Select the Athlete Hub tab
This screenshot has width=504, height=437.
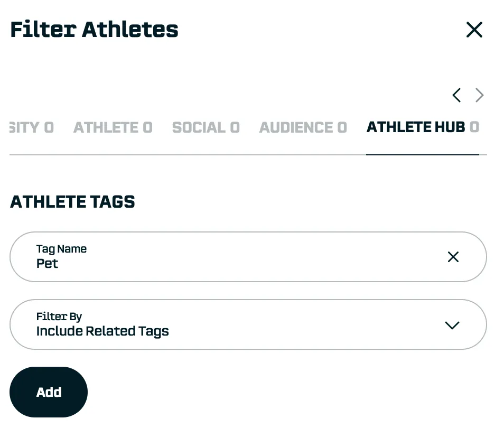coord(416,127)
